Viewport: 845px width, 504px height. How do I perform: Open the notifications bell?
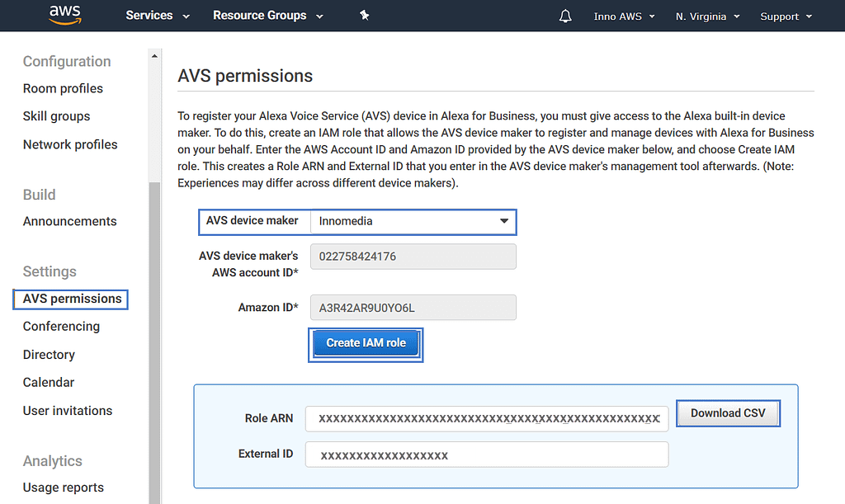click(564, 16)
